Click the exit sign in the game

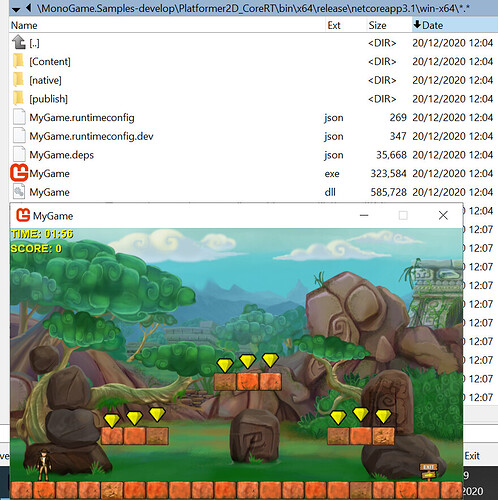click(428, 471)
